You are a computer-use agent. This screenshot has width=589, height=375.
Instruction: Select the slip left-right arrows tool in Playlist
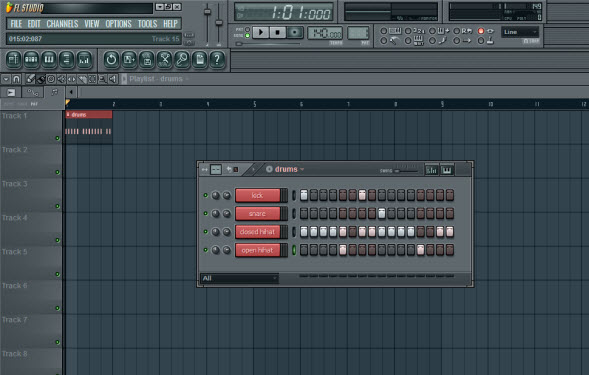(x=71, y=79)
